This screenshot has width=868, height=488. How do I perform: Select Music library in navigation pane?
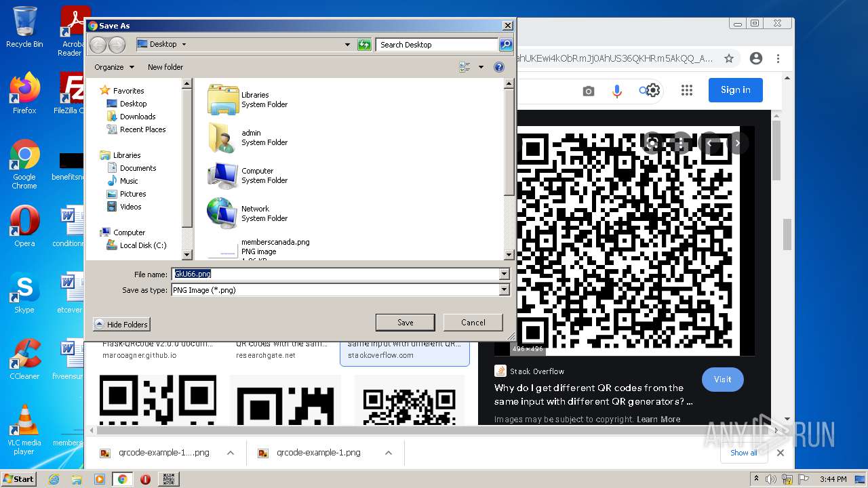tap(123, 181)
